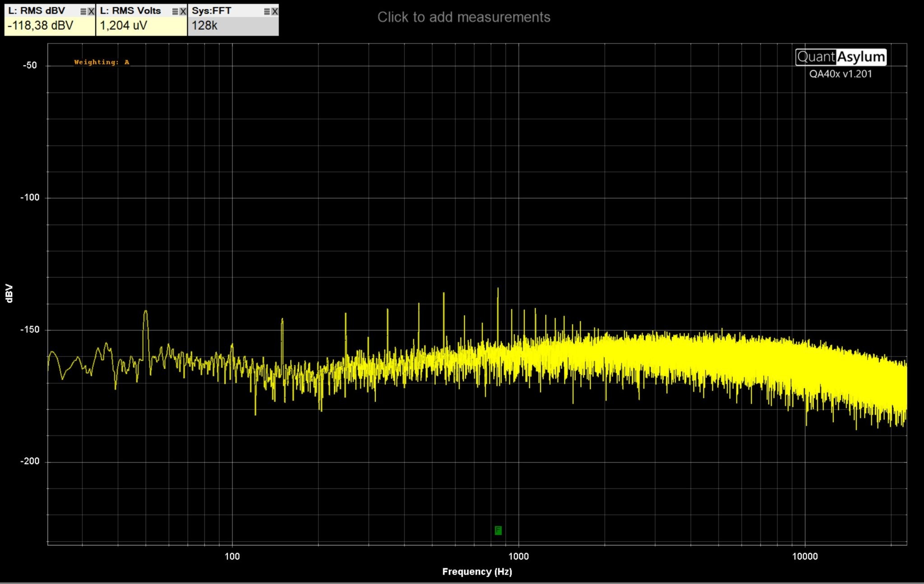Click 'Click to add measurements' text
The image size is (924, 584).
tap(464, 17)
